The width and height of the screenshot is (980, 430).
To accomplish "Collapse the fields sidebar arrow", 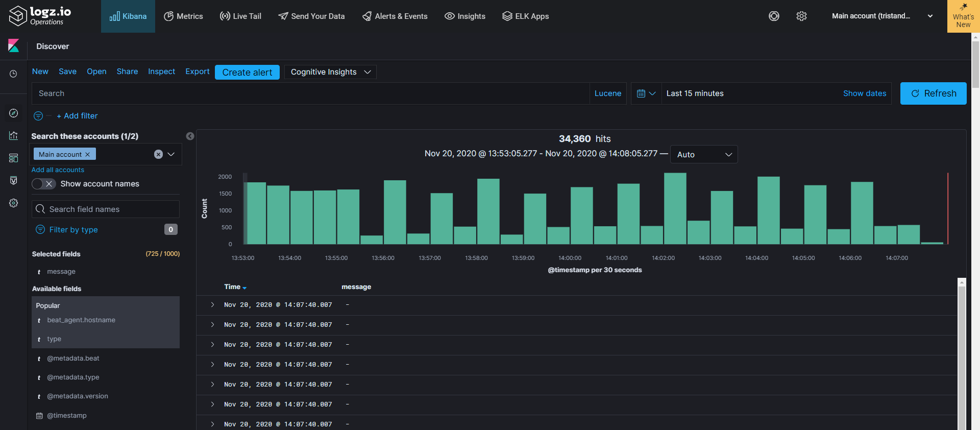I will 190,136.
